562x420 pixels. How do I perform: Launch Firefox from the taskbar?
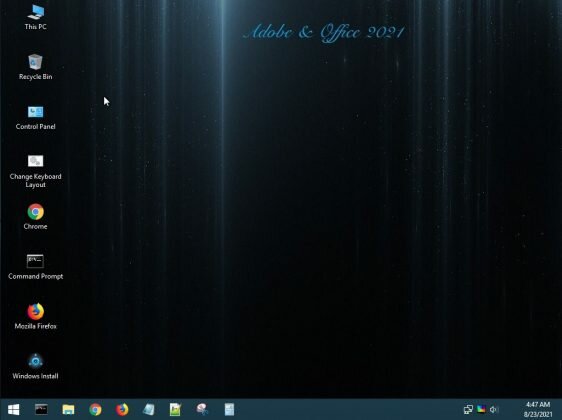point(122,409)
